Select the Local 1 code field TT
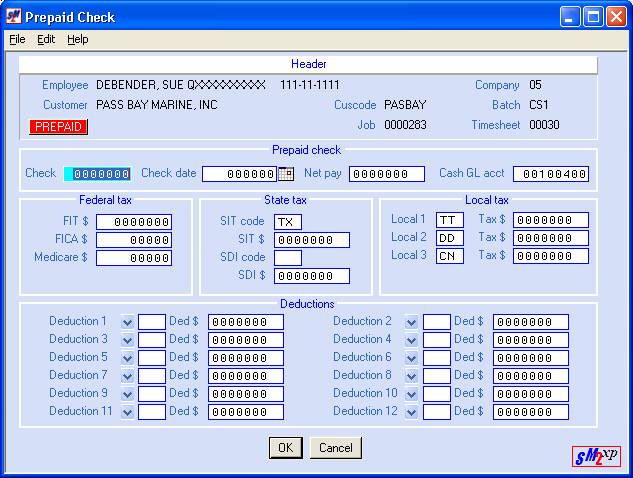The width and height of the screenshot is (633, 478). coord(450,220)
